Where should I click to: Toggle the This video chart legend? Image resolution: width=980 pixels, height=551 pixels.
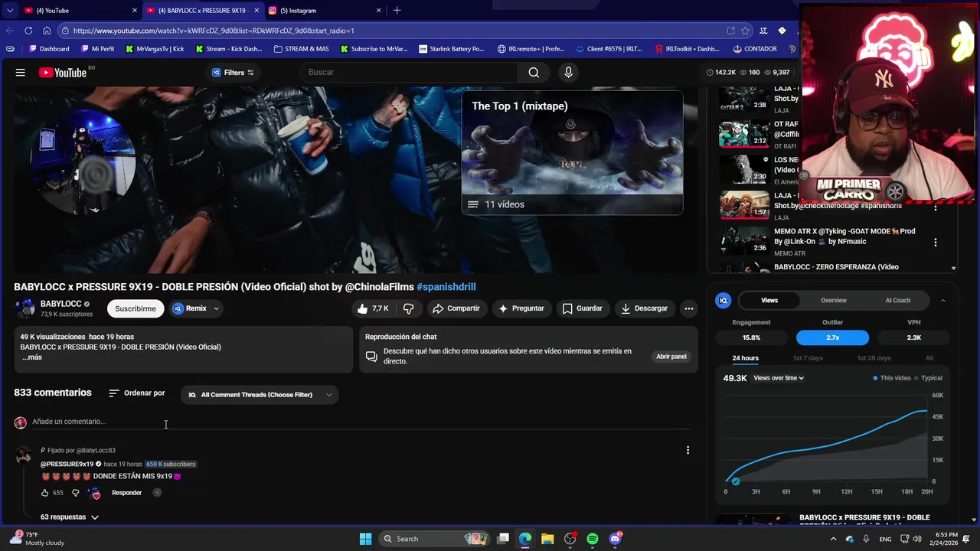892,378
